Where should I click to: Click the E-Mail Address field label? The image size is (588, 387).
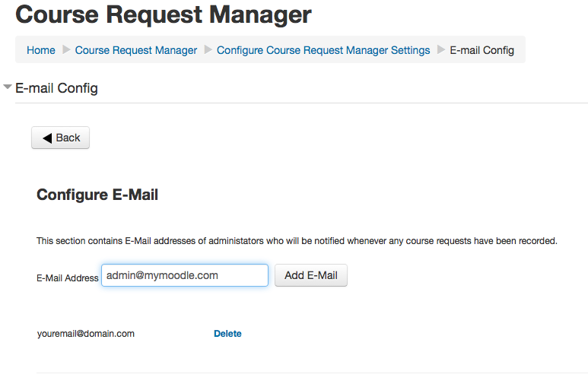67,278
